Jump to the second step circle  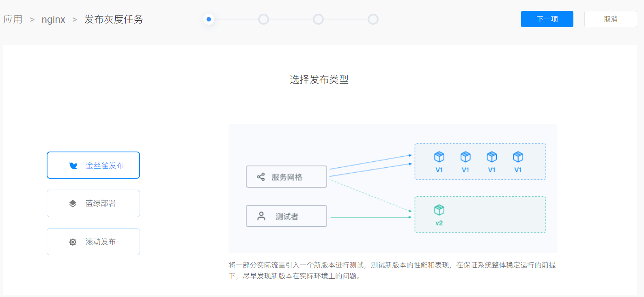[263, 19]
